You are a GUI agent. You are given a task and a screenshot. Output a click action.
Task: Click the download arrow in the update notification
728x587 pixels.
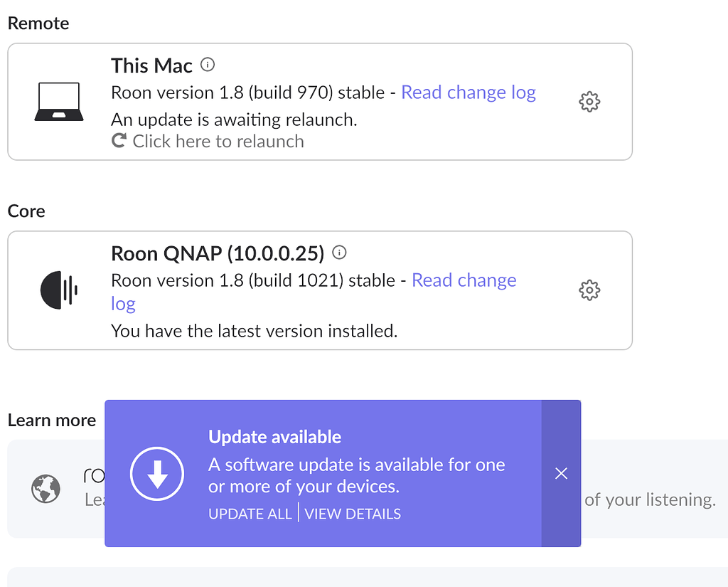[x=157, y=473]
